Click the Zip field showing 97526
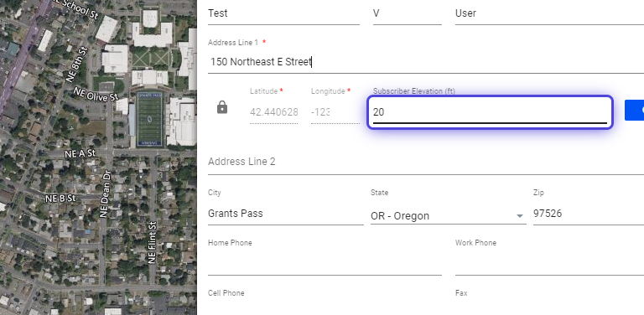The image size is (644, 315). (589, 214)
